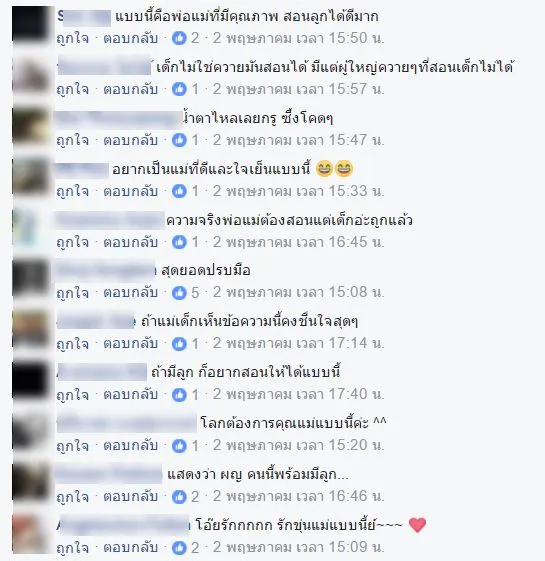Click the thumb icon on the 17:14 comment
Image resolution: width=545 pixels, height=561 pixels.
pos(179,344)
